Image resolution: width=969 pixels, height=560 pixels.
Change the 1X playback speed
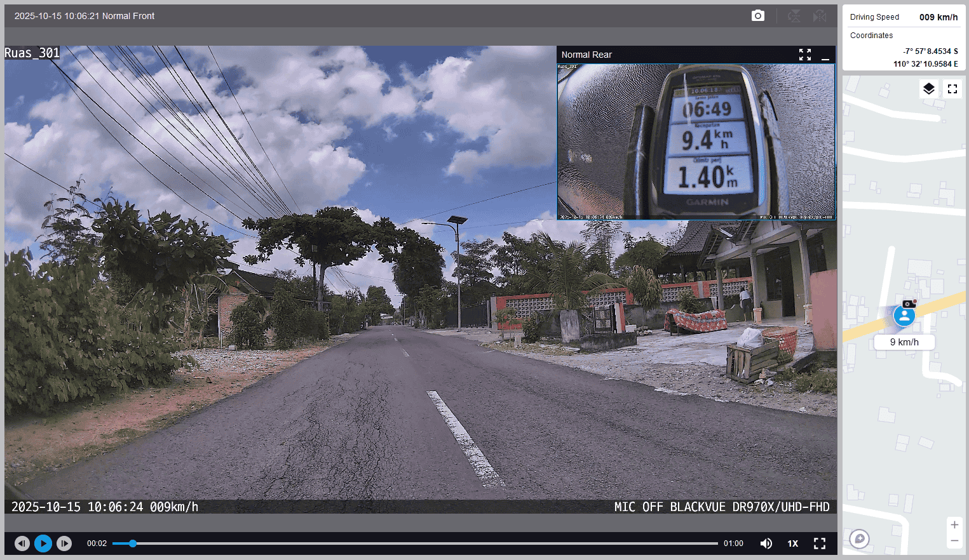[x=792, y=543]
